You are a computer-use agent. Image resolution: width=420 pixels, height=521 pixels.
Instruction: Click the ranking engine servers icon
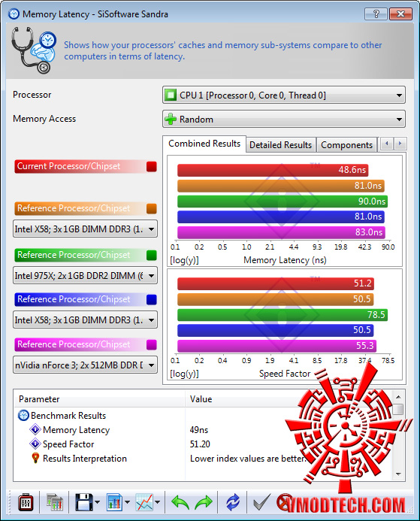tap(55, 502)
